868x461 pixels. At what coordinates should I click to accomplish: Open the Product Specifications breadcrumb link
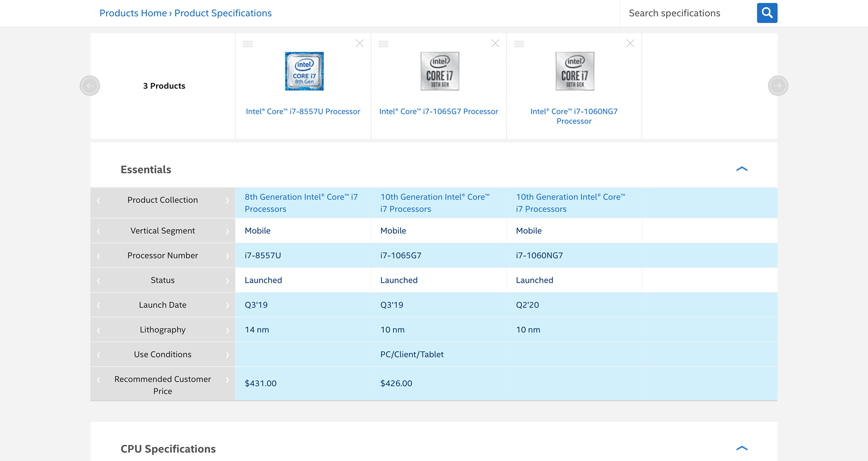(x=223, y=13)
